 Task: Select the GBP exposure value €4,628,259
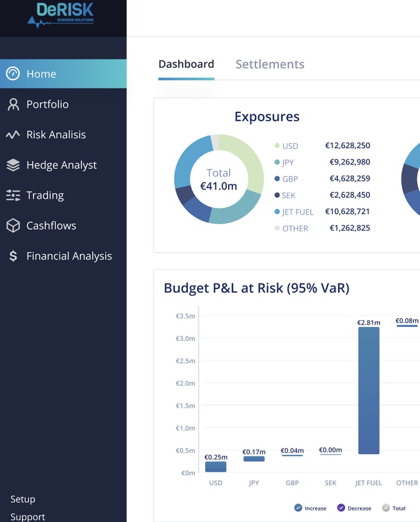coord(349,178)
